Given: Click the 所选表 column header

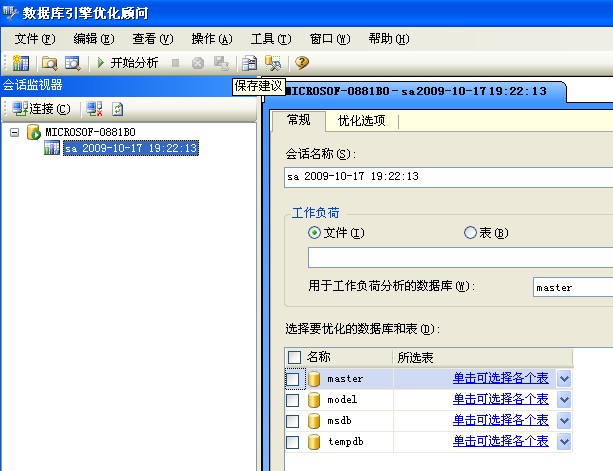Looking at the screenshot, I should [x=415, y=357].
